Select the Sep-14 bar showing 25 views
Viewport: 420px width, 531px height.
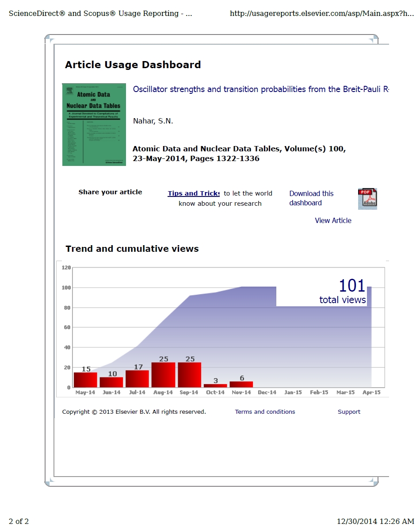pyautogui.click(x=190, y=375)
